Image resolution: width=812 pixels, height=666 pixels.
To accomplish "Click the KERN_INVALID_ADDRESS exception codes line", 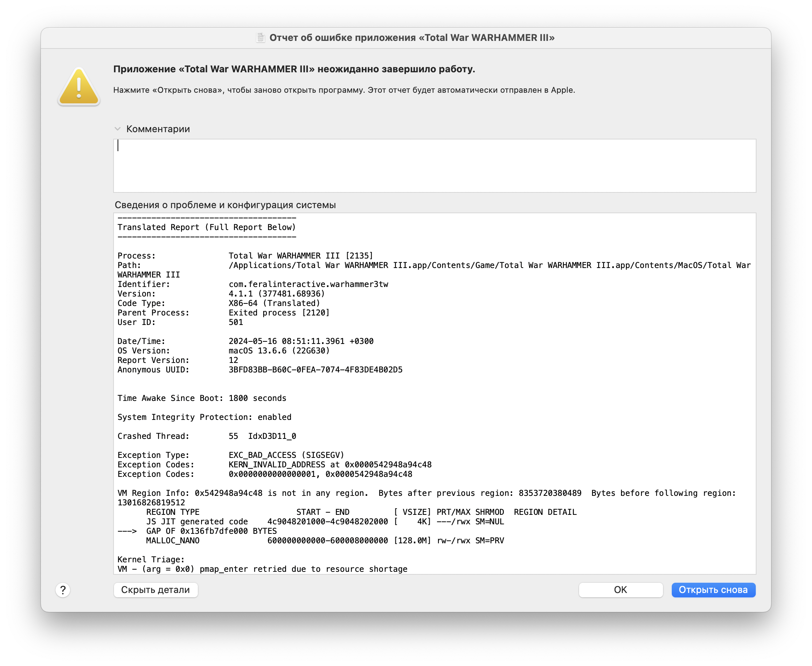I will coord(274,464).
